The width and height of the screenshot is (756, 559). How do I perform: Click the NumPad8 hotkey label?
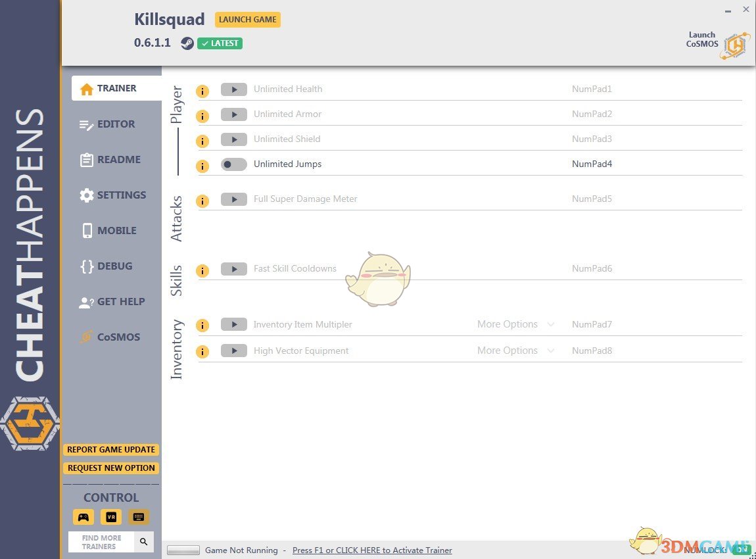click(592, 351)
